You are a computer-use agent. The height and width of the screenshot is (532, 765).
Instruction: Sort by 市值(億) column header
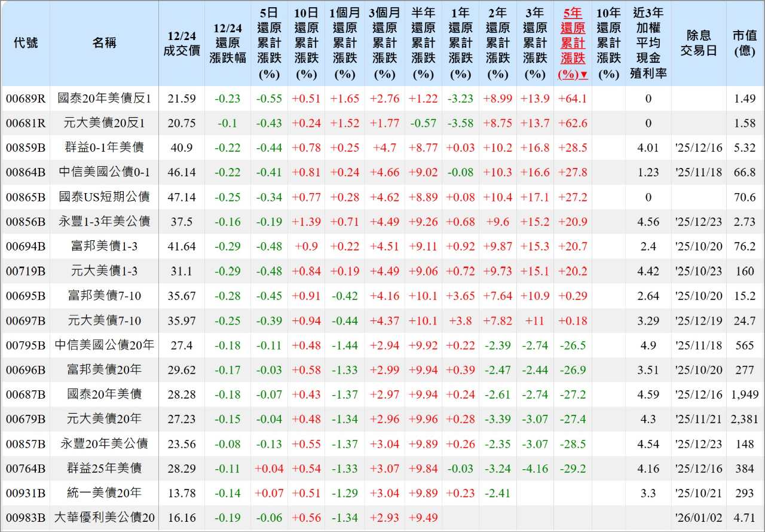pyautogui.click(x=745, y=44)
